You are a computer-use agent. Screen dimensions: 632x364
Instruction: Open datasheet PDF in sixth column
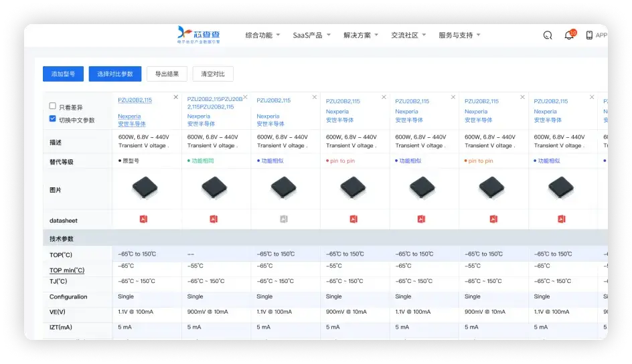(x=493, y=219)
